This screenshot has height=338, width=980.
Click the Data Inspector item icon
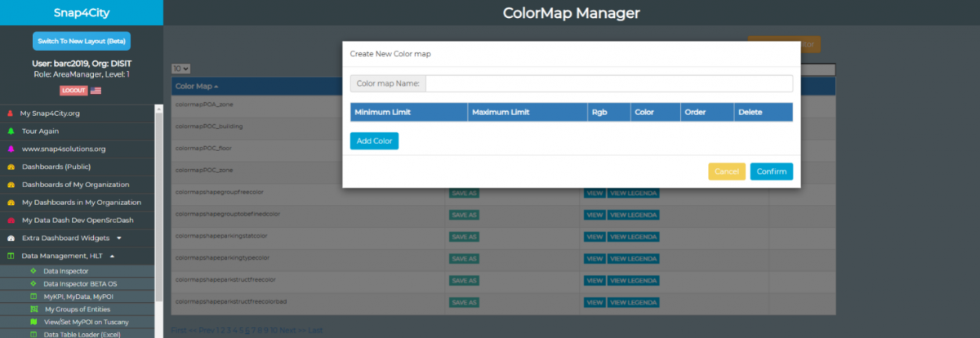click(33, 271)
